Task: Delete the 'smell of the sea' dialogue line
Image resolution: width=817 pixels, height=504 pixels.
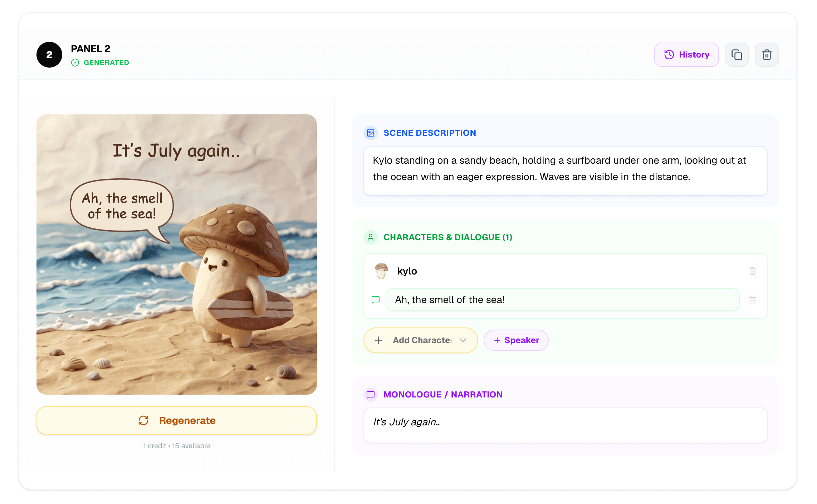Action: (753, 300)
